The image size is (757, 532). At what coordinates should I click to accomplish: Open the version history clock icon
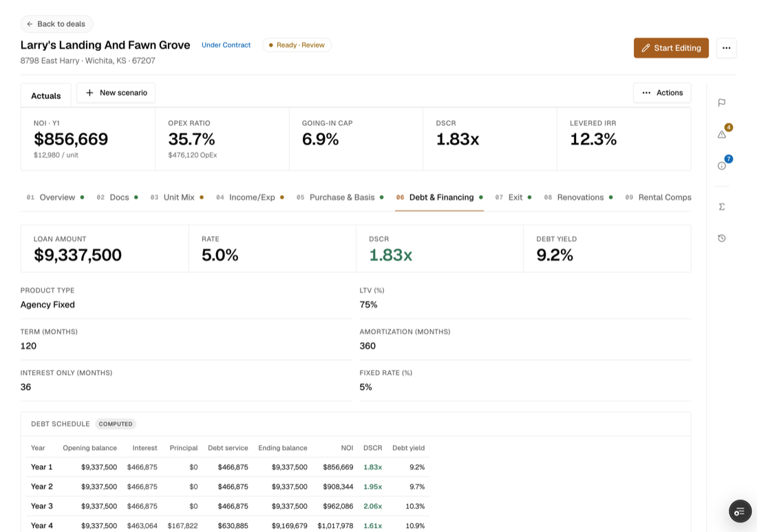click(x=722, y=238)
